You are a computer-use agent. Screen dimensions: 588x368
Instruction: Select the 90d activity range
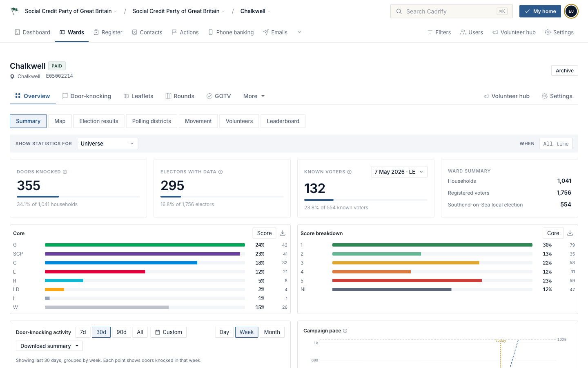(121, 332)
